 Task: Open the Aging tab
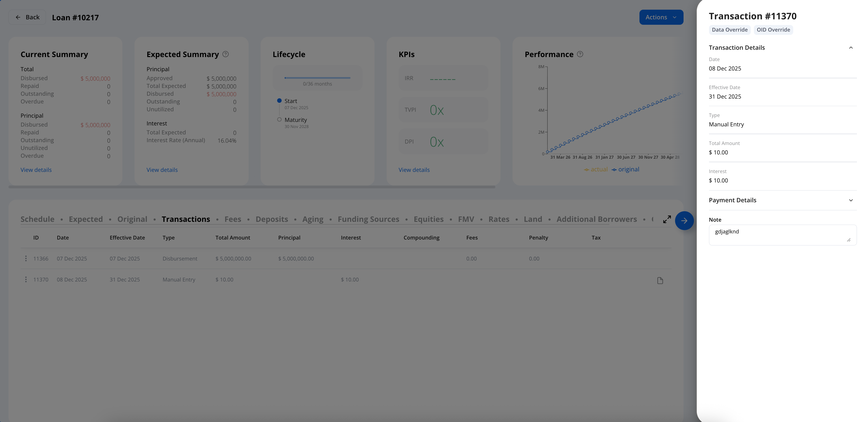point(313,219)
